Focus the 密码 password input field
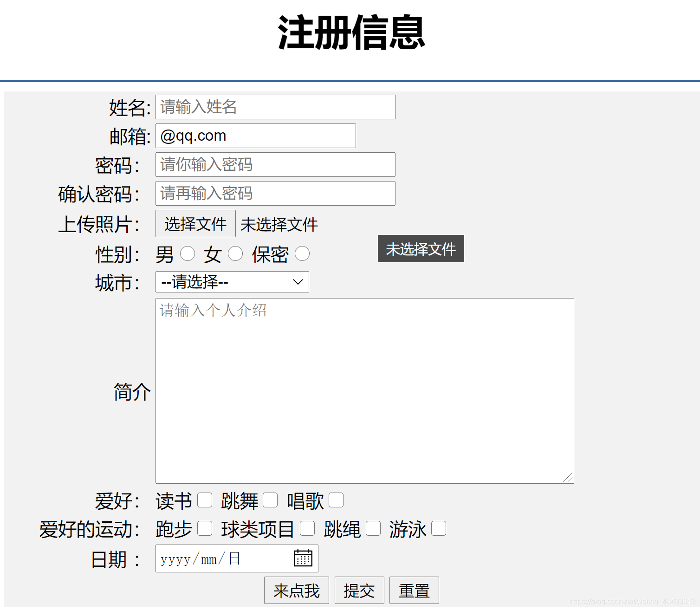This screenshot has height=610, width=700. pyautogui.click(x=275, y=164)
